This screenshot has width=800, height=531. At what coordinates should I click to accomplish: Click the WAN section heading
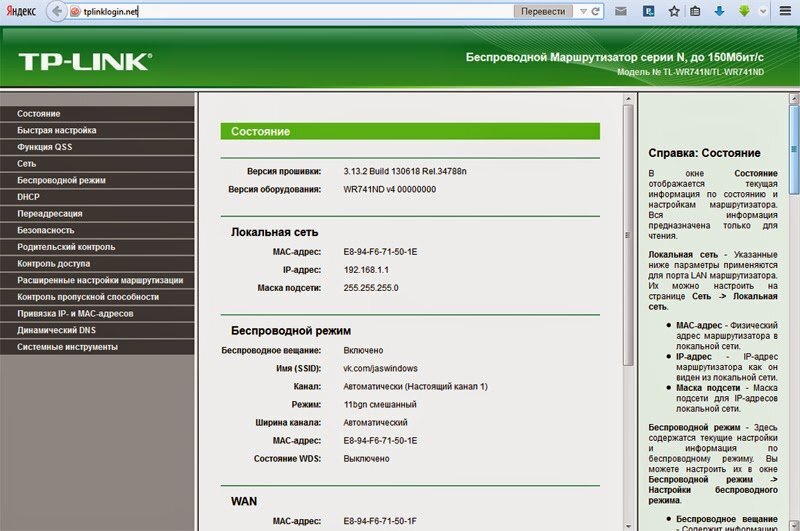coord(244,501)
